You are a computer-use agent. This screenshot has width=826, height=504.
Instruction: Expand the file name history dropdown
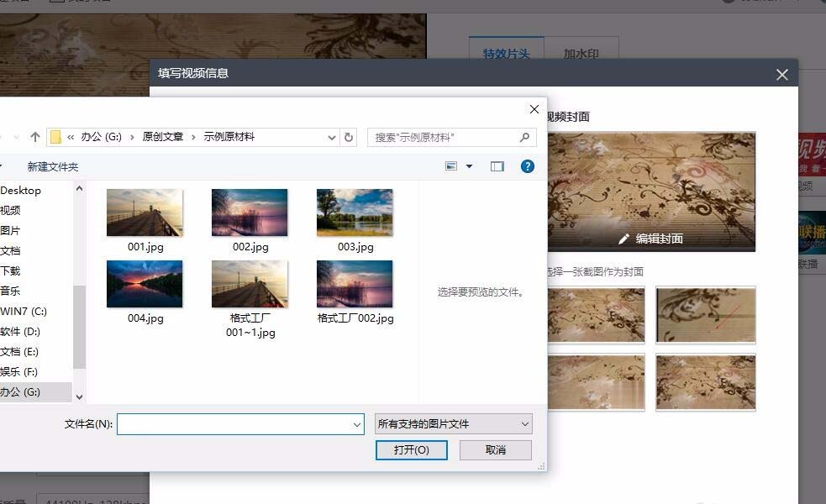356,423
